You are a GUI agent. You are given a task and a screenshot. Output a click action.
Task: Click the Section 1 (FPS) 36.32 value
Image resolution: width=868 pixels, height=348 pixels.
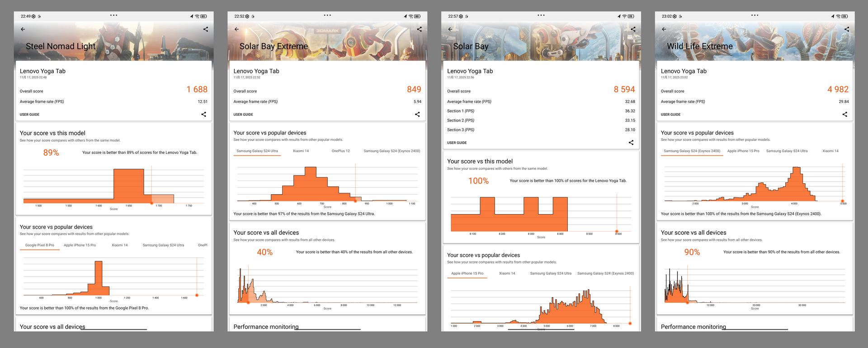630,111
